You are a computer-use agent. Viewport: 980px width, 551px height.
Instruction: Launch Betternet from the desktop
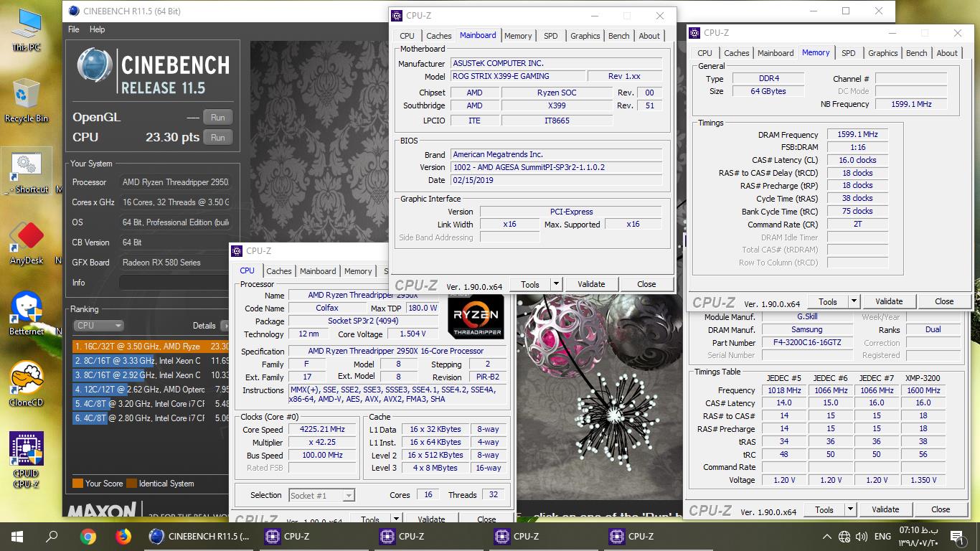point(27,314)
